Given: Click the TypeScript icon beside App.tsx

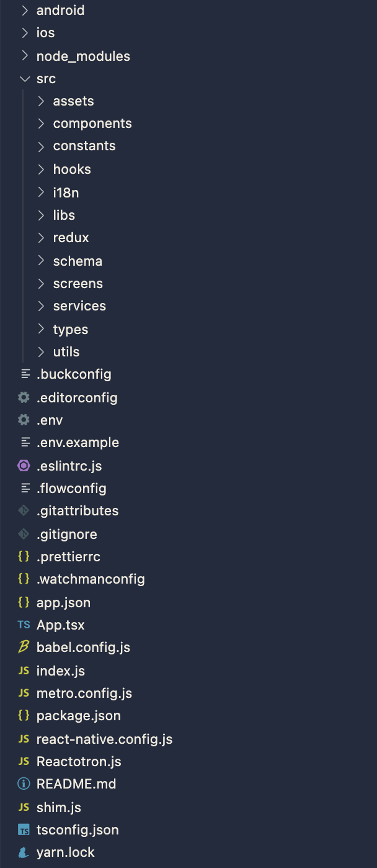Looking at the screenshot, I should [24, 625].
